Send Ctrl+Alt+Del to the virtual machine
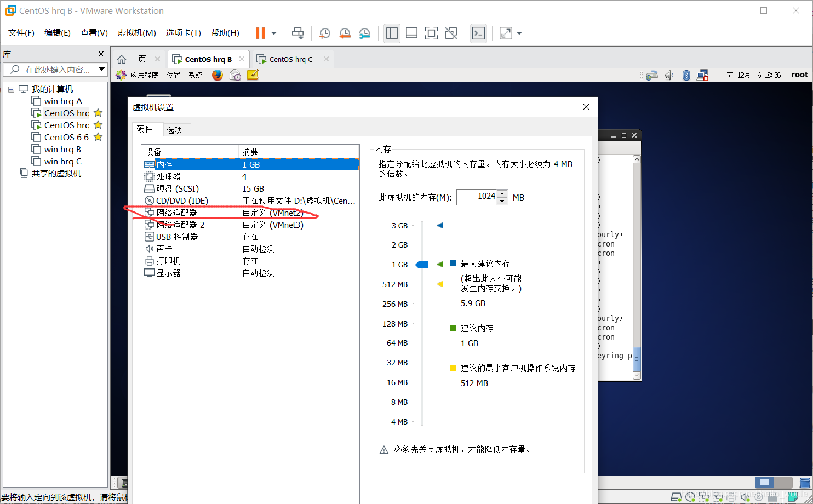The height and width of the screenshot is (504, 813). point(297,33)
